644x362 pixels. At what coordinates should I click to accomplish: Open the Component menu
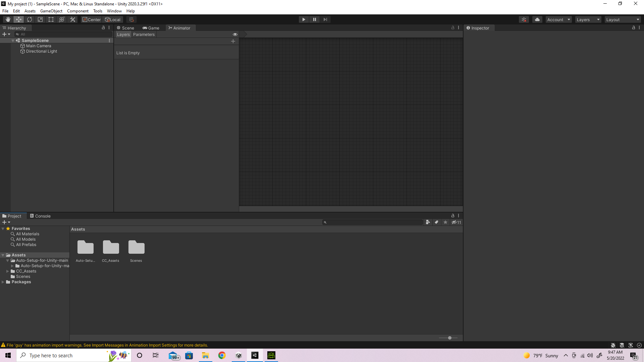78,11
